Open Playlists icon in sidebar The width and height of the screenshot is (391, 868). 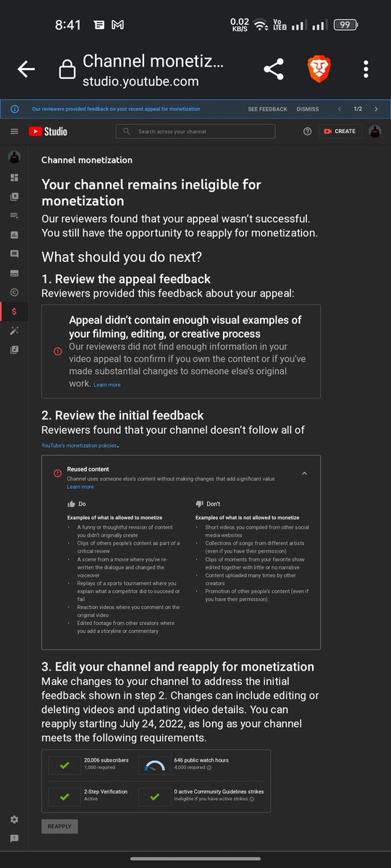tap(14, 216)
